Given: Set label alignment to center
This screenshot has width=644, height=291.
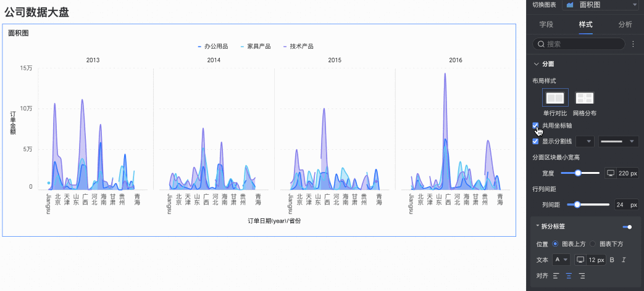Looking at the screenshot, I should pos(569,276).
